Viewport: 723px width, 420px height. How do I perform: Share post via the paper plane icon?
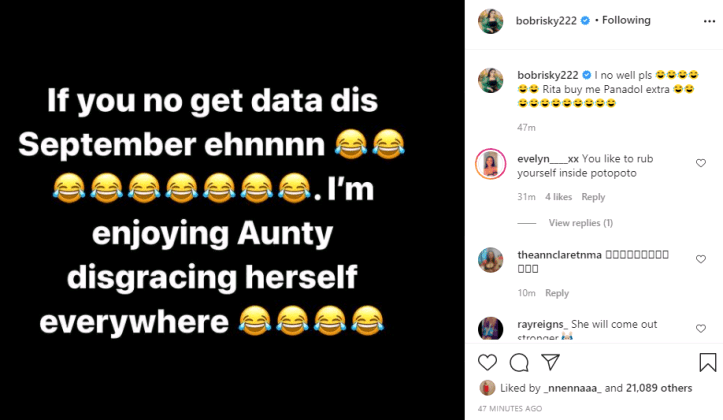click(551, 362)
